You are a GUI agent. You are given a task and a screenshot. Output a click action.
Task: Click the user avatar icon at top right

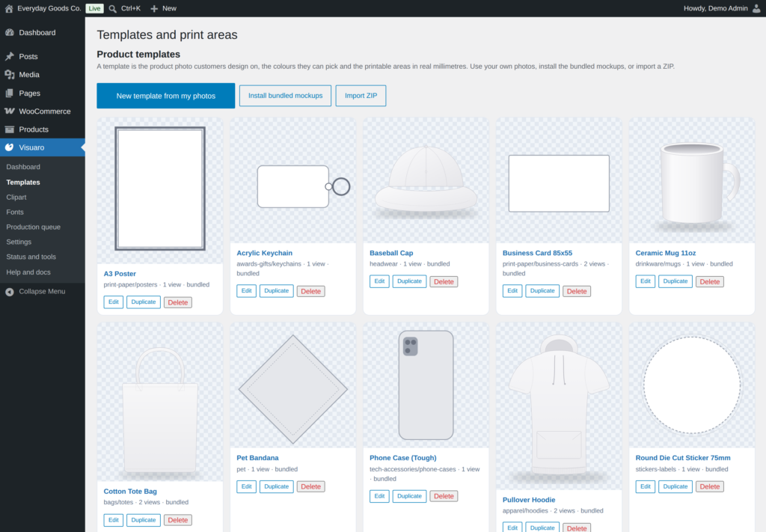[x=756, y=8]
